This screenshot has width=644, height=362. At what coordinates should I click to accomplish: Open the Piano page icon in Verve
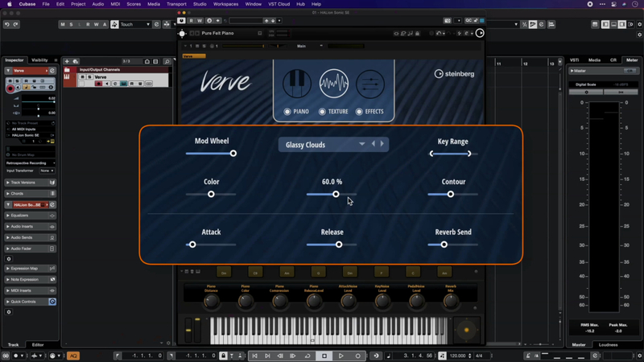(x=296, y=84)
